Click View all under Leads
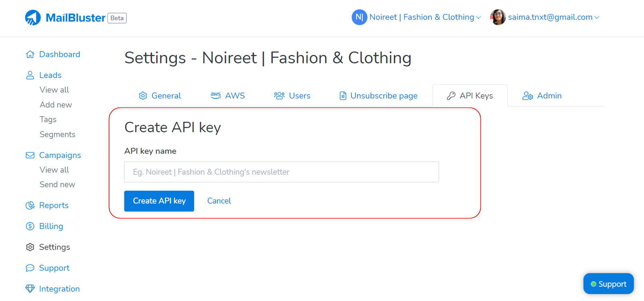 click(54, 90)
